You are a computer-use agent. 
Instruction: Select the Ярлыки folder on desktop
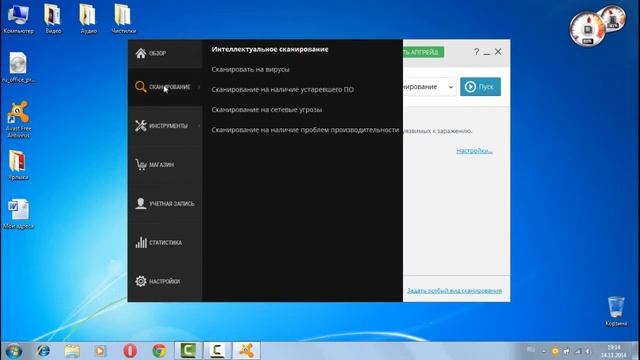pyautogui.click(x=18, y=165)
